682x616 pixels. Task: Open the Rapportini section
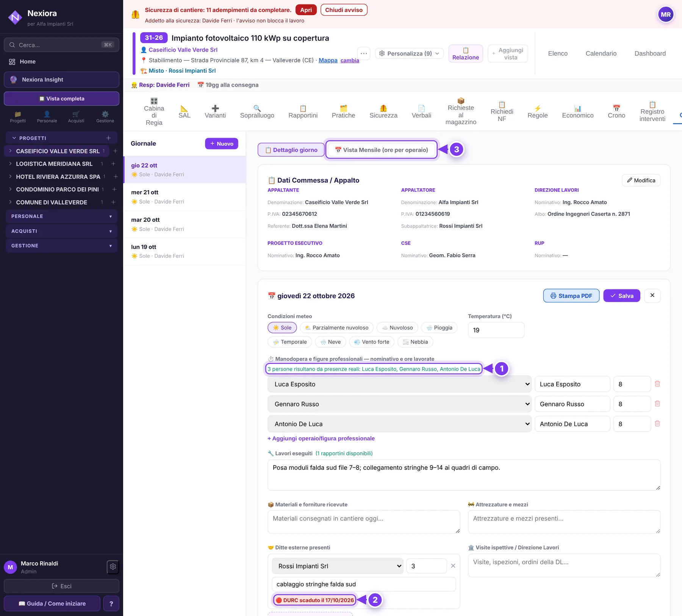(x=303, y=111)
